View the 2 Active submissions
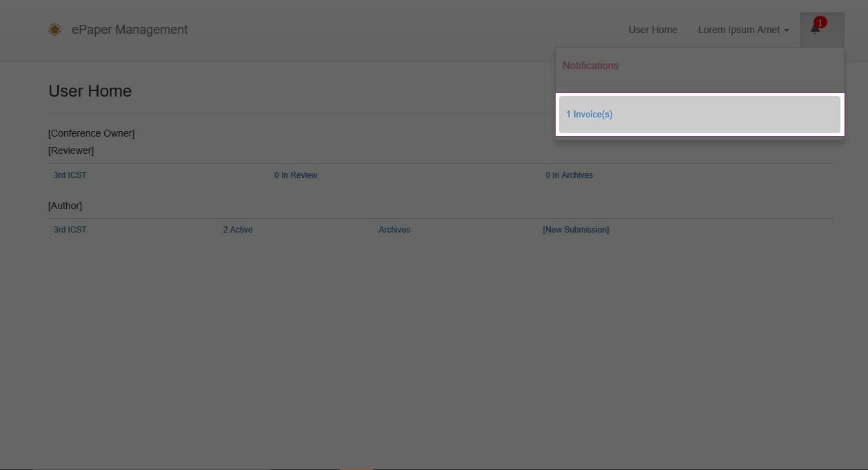868x470 pixels. click(238, 230)
